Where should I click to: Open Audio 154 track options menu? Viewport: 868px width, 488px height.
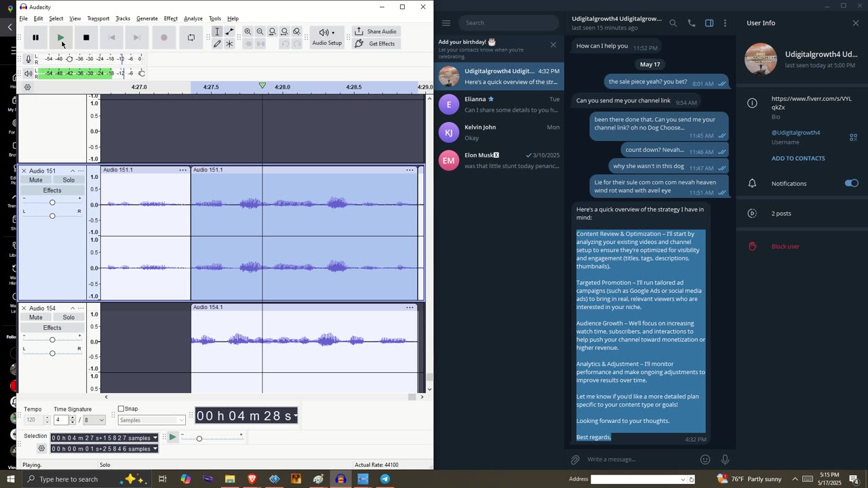(81, 308)
